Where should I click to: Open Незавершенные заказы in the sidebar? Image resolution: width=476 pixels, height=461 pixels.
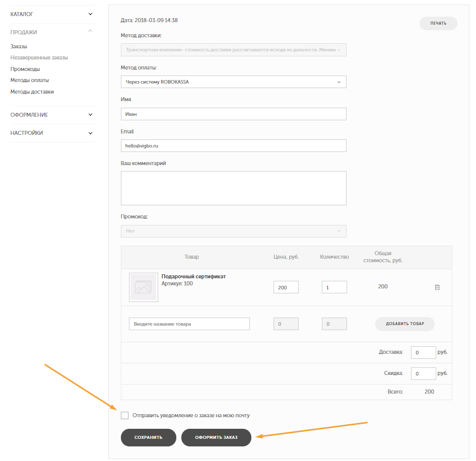(39, 57)
